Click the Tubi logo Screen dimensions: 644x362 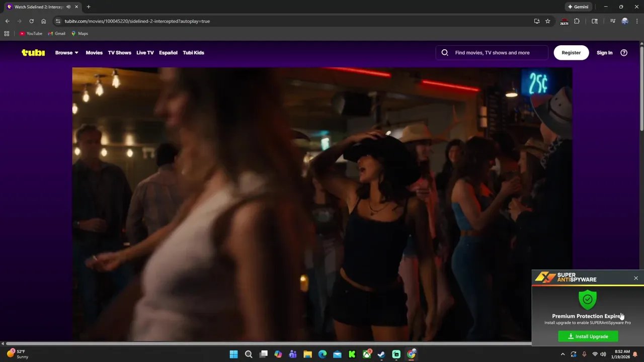click(33, 52)
